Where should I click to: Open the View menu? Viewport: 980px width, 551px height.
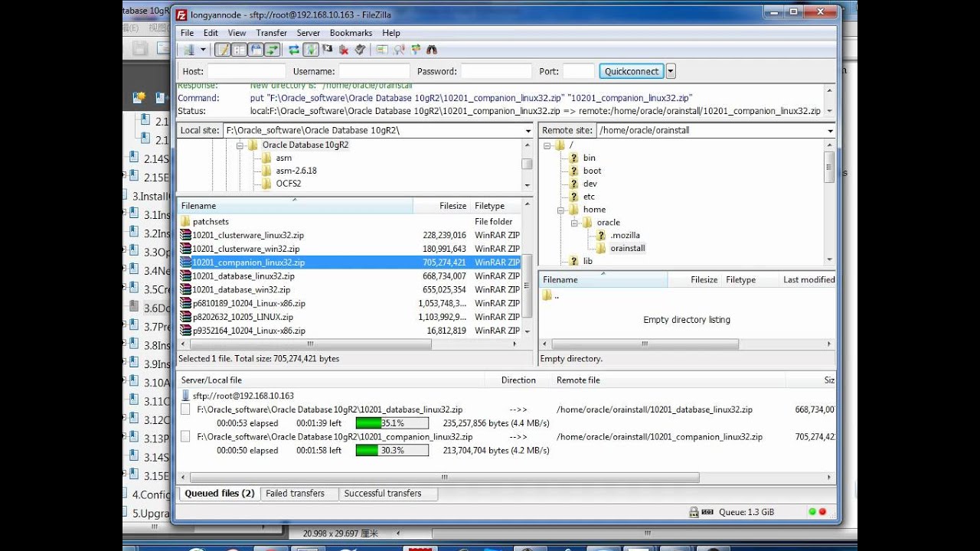pyautogui.click(x=237, y=33)
